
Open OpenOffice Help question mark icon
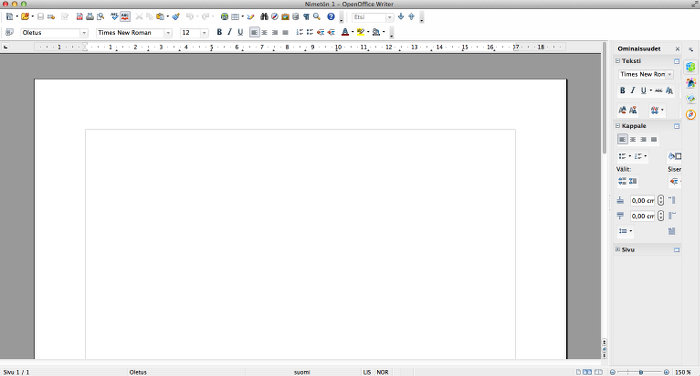[x=330, y=17]
